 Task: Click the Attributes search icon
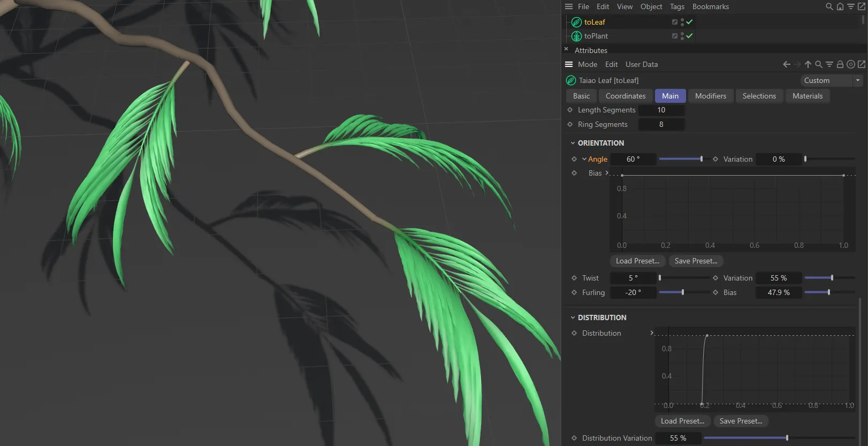(819, 64)
